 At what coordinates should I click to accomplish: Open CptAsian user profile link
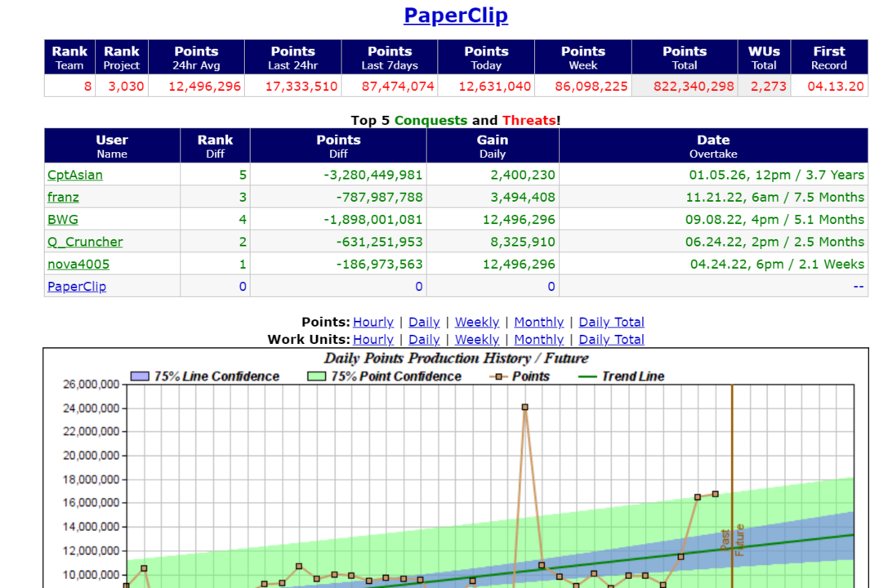pyautogui.click(x=75, y=175)
